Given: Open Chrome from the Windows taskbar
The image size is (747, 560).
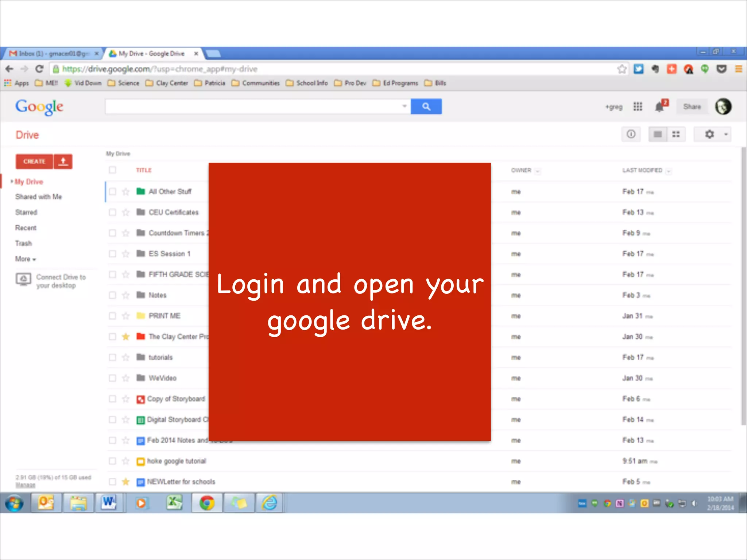Looking at the screenshot, I should (x=207, y=503).
